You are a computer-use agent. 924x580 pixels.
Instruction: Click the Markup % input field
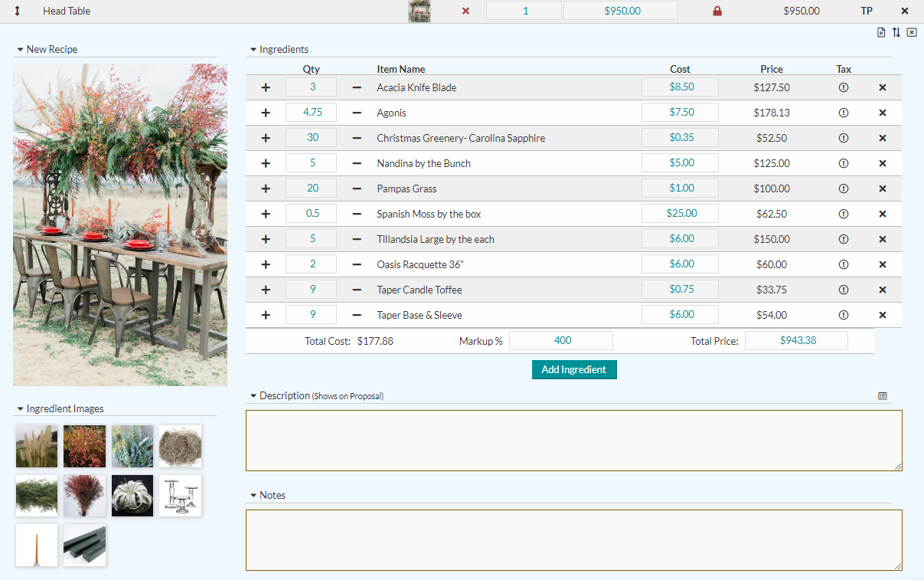pos(561,341)
